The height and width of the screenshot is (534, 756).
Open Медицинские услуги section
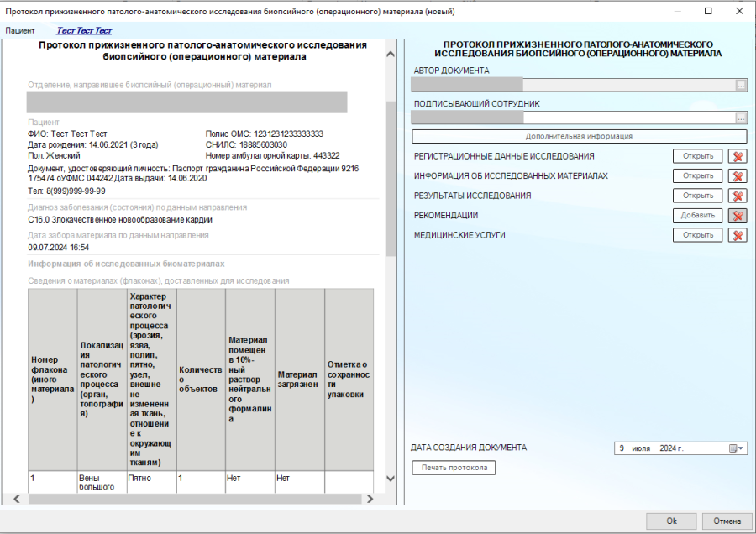tap(698, 235)
